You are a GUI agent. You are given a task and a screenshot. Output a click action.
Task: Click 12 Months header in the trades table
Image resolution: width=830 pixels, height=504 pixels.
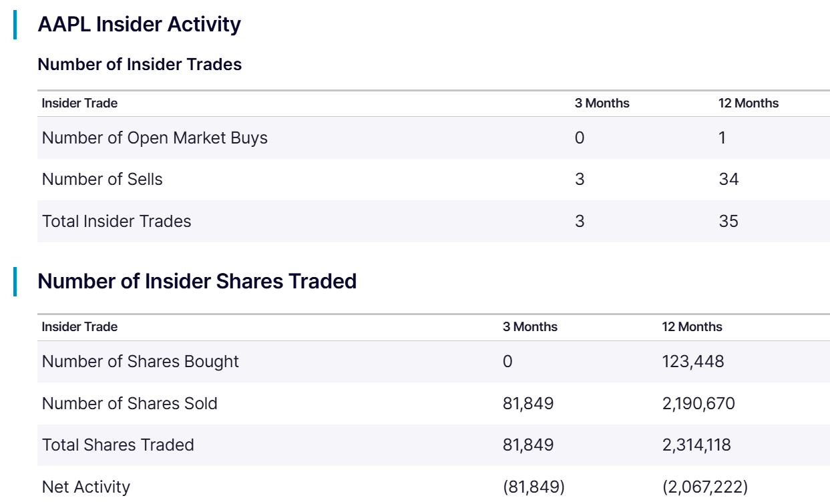[x=748, y=103]
